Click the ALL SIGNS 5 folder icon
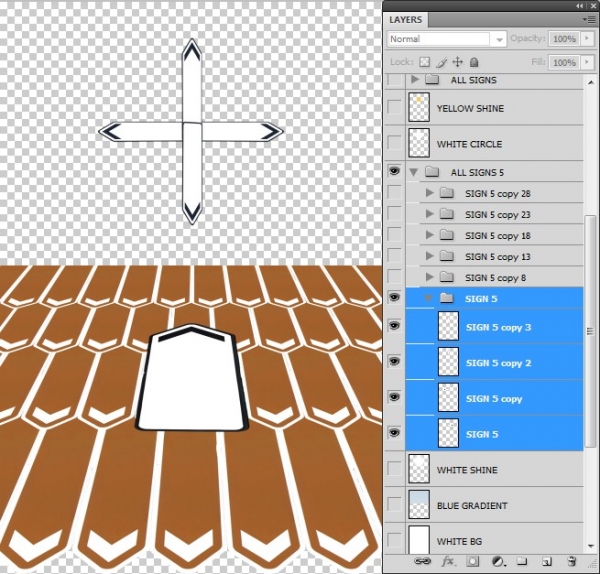Image resolution: width=600 pixels, height=574 pixels. pyautogui.click(x=432, y=172)
